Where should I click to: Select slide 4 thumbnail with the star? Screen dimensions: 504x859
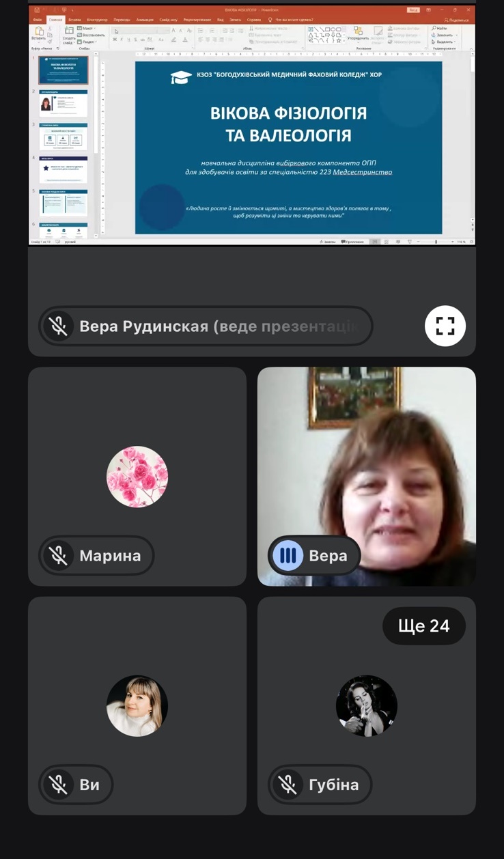click(63, 170)
